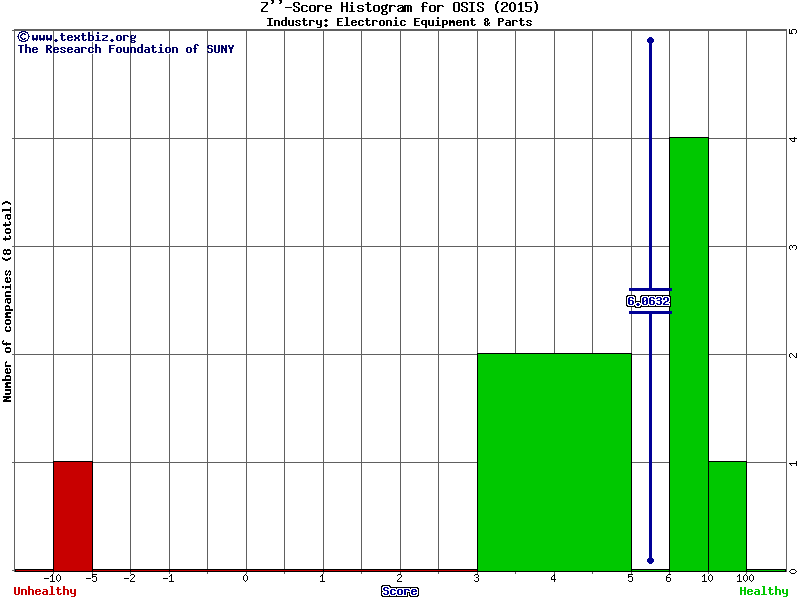Click the x-axis tick label '4'
Viewport: 800px width, 600px height.
tap(554, 579)
